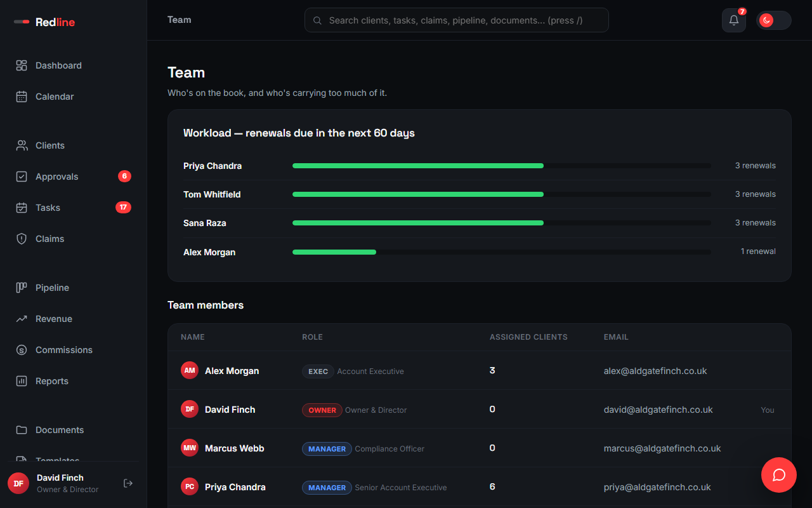Click Alex Morgan's AM avatar
812x508 pixels.
190,370
